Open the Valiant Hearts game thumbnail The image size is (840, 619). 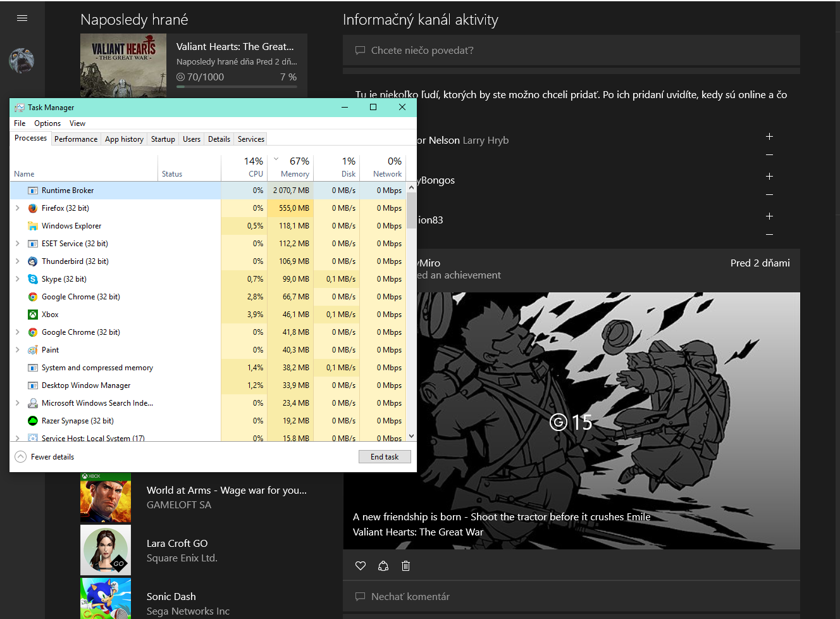123,66
